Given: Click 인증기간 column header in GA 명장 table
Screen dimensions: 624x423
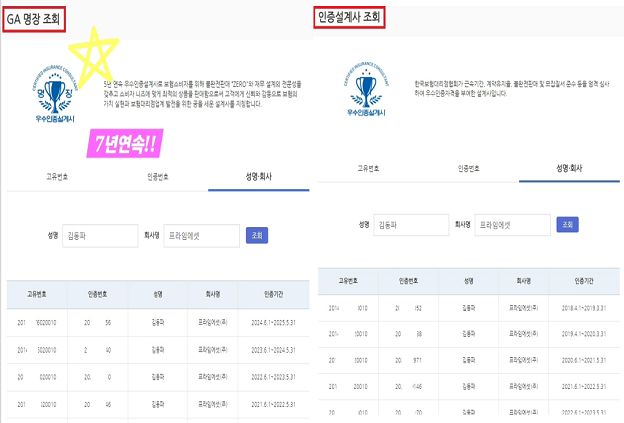Looking at the screenshot, I should tap(274, 294).
